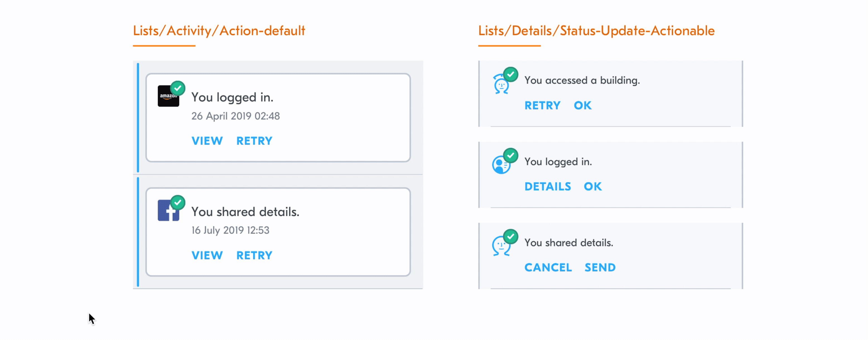
Task: Open VIEW on the 'You shared details' card
Action: (207, 255)
